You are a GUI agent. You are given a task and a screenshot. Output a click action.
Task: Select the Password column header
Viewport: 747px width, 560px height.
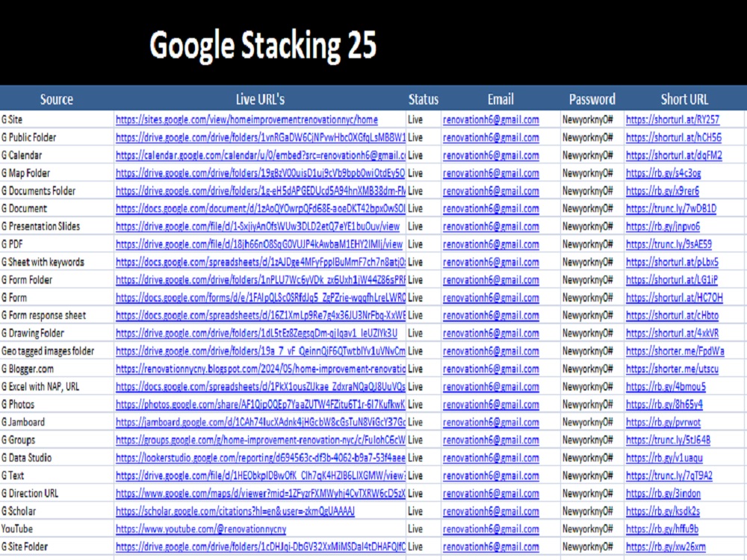click(592, 99)
